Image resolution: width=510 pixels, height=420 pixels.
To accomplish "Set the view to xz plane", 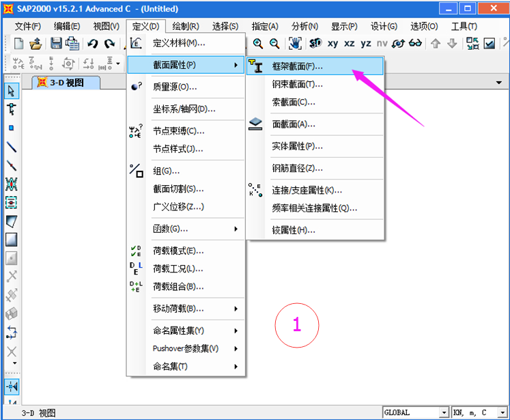I will [x=350, y=43].
